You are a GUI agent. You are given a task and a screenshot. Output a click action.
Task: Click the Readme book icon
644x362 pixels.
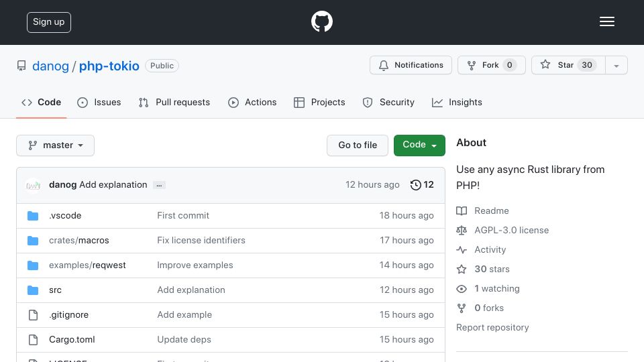click(x=462, y=211)
